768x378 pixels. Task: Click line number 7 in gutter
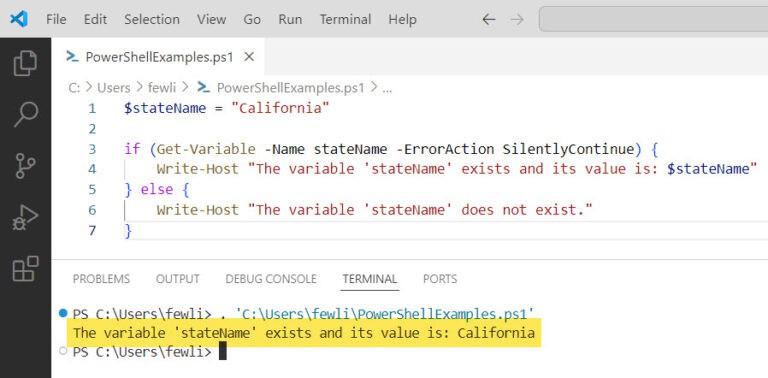93,230
